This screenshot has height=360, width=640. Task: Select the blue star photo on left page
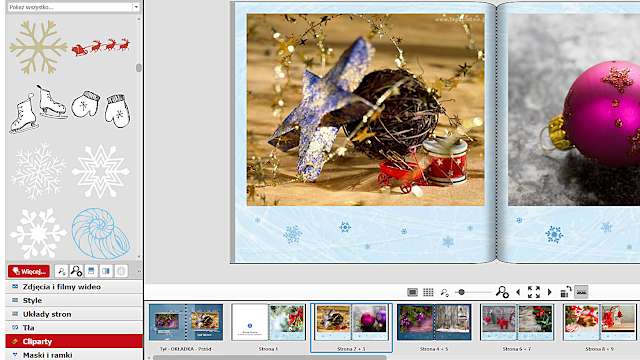(365, 110)
